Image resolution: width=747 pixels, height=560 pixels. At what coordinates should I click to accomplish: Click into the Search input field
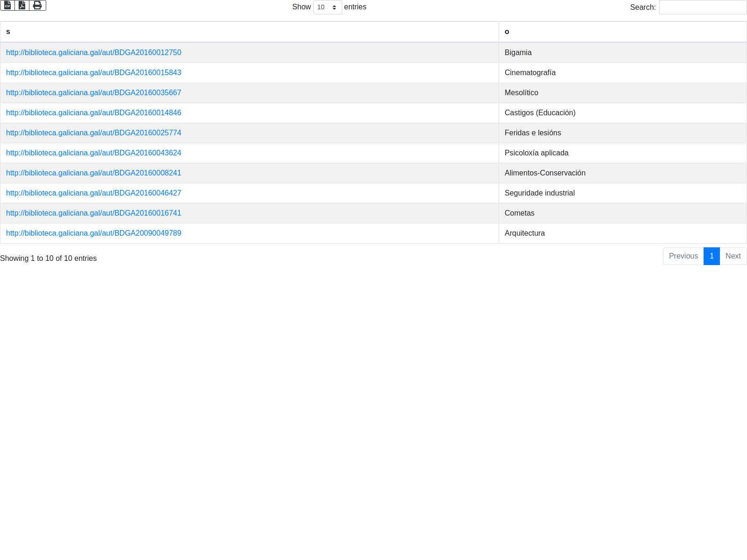[x=703, y=7]
